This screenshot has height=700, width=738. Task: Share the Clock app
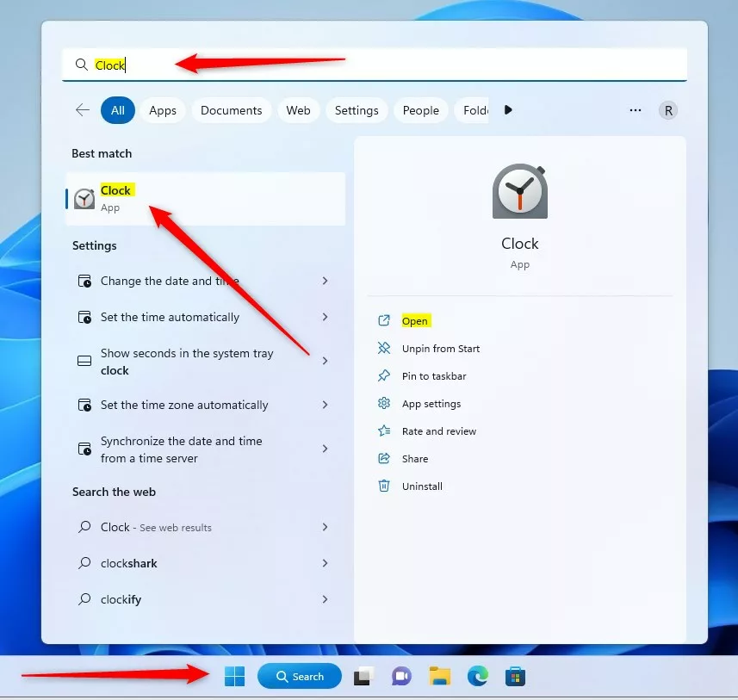click(413, 458)
